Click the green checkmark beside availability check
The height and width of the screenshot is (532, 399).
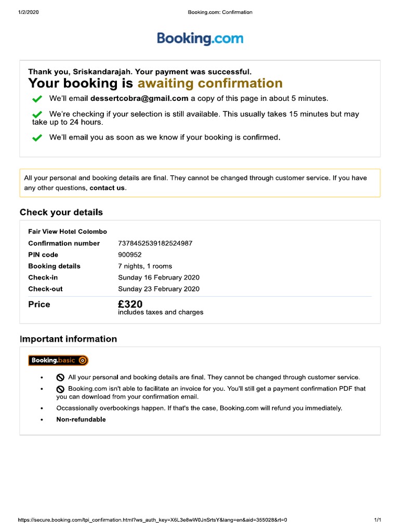coord(37,114)
